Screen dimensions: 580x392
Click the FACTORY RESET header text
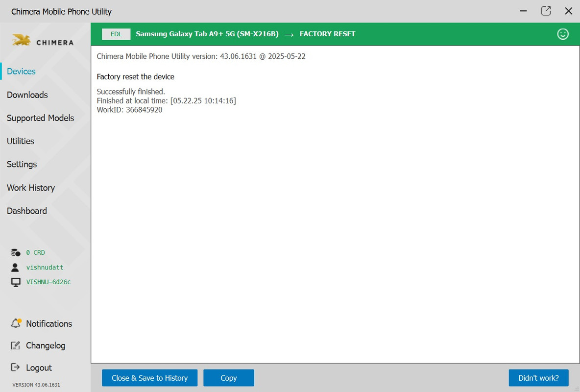tap(327, 34)
